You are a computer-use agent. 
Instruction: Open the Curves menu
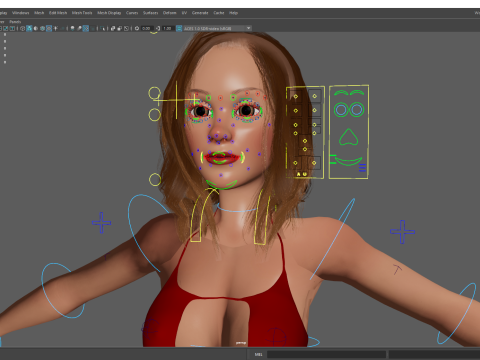coord(132,13)
